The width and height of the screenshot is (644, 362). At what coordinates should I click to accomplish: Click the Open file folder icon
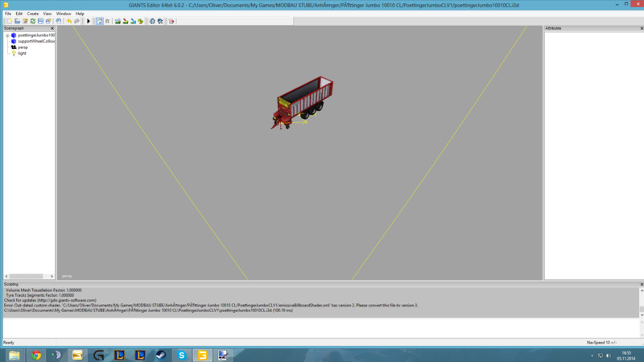[x=17, y=21]
